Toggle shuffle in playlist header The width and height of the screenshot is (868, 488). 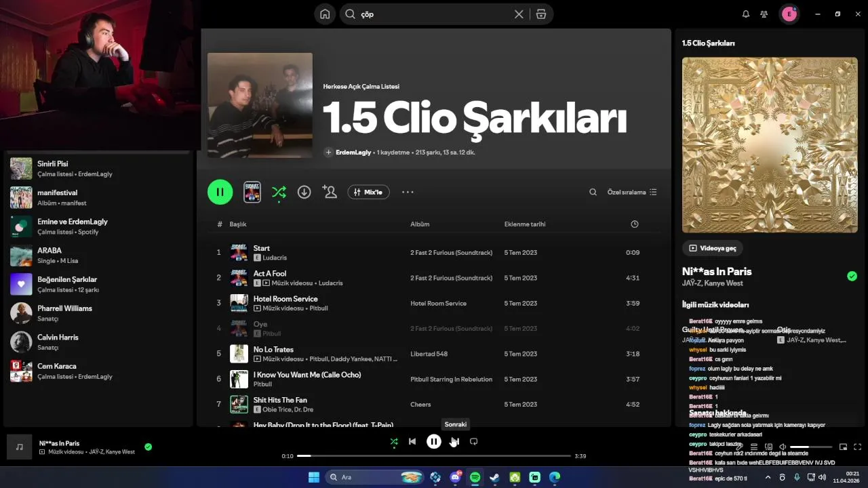point(279,192)
